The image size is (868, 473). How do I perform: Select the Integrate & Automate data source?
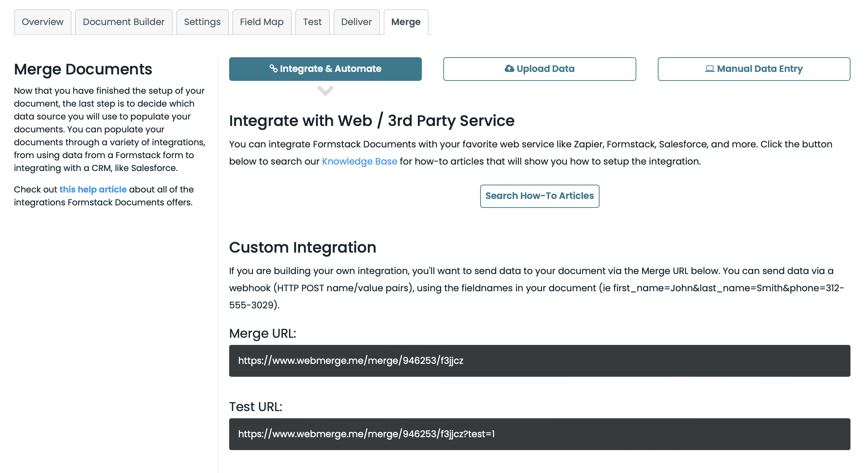click(325, 68)
